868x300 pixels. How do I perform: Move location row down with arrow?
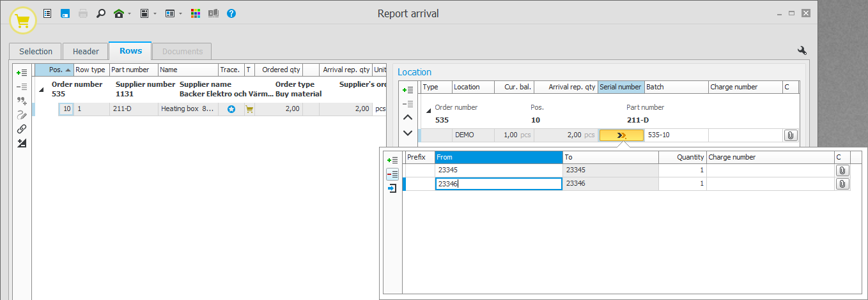408,133
